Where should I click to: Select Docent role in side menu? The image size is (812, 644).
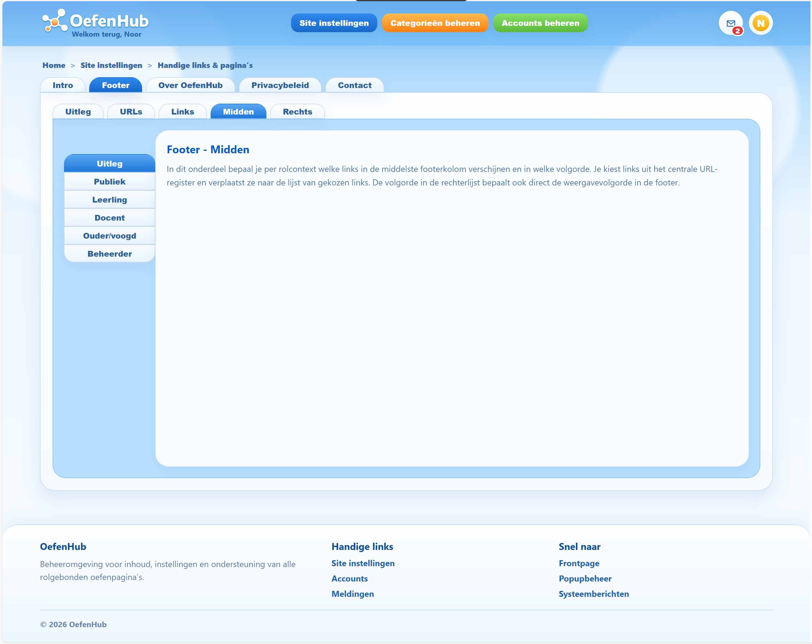(110, 218)
